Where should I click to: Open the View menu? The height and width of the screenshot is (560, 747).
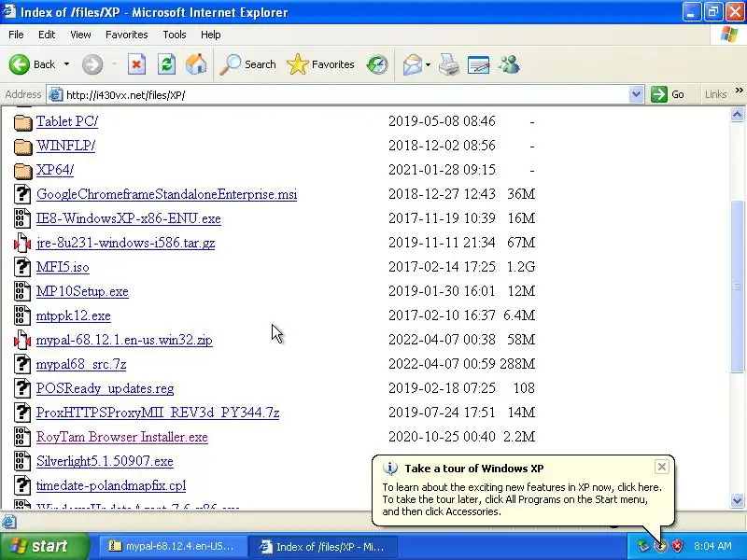point(80,35)
